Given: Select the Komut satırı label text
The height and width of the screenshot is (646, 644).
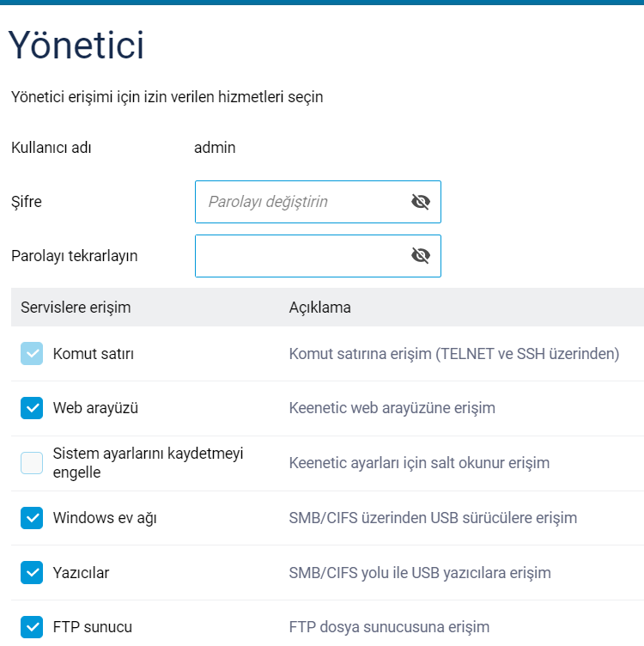Looking at the screenshot, I should [x=94, y=354].
